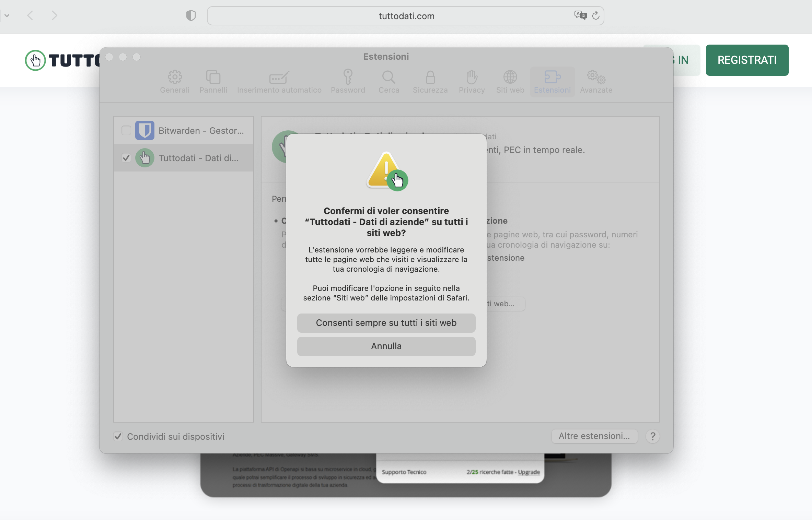This screenshot has width=812, height=520.
Task: Focus the tuttodati.com address field
Action: click(x=406, y=16)
